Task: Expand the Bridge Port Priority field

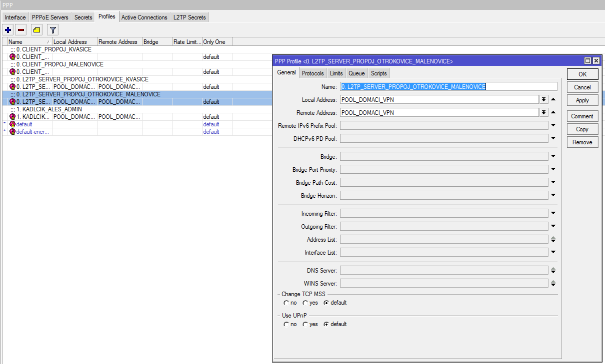Action: (553, 170)
